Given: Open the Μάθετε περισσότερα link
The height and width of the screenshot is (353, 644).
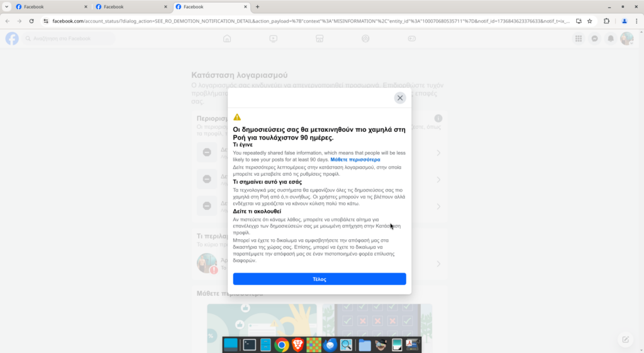Looking at the screenshot, I should pyautogui.click(x=355, y=160).
